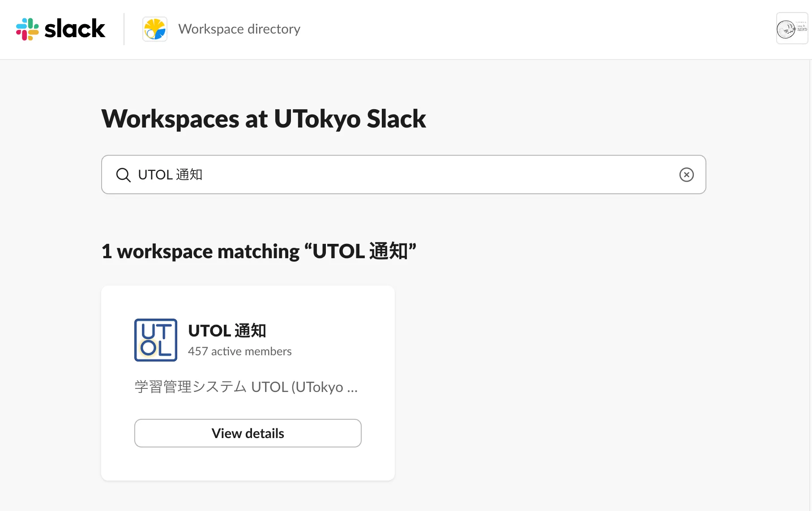
Task: Open the user profile avatar menu
Action: pyautogui.click(x=792, y=29)
